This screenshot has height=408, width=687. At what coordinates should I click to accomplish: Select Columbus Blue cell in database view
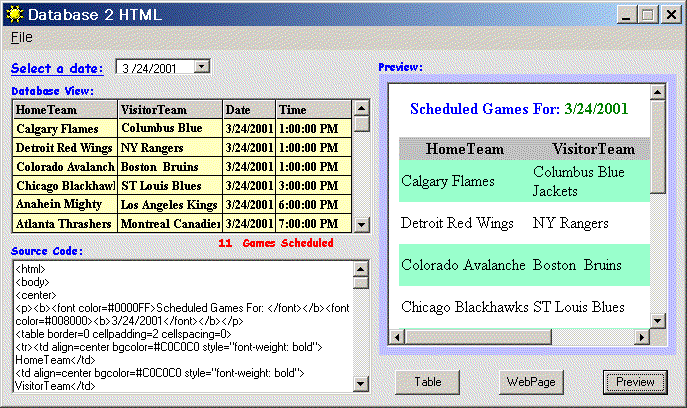(x=170, y=128)
